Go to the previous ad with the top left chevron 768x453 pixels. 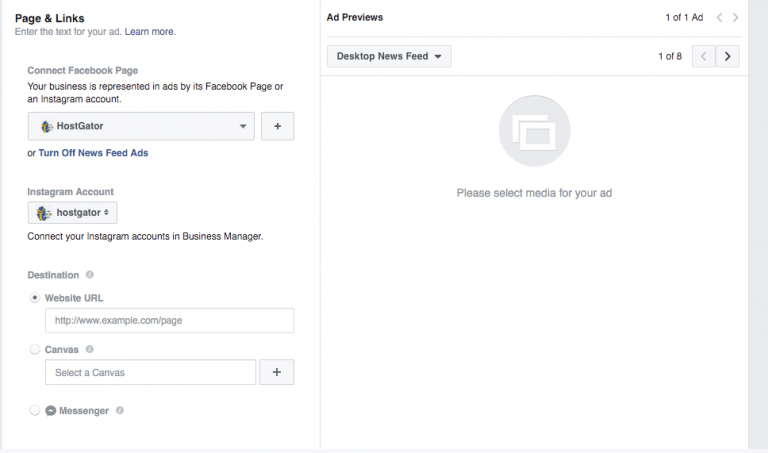coord(719,18)
